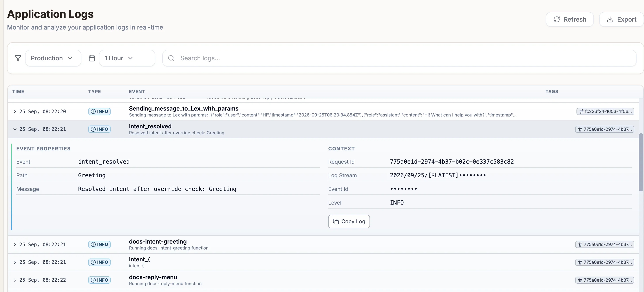Image resolution: width=644 pixels, height=292 pixels.
Task: Expand the docs-intent-greeting log row
Action: point(15,244)
